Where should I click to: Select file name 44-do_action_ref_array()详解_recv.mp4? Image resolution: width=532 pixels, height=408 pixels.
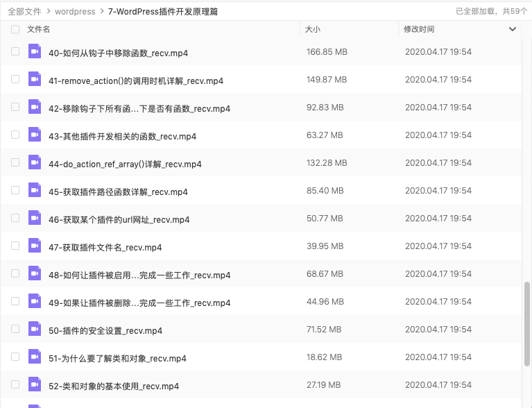coord(125,164)
